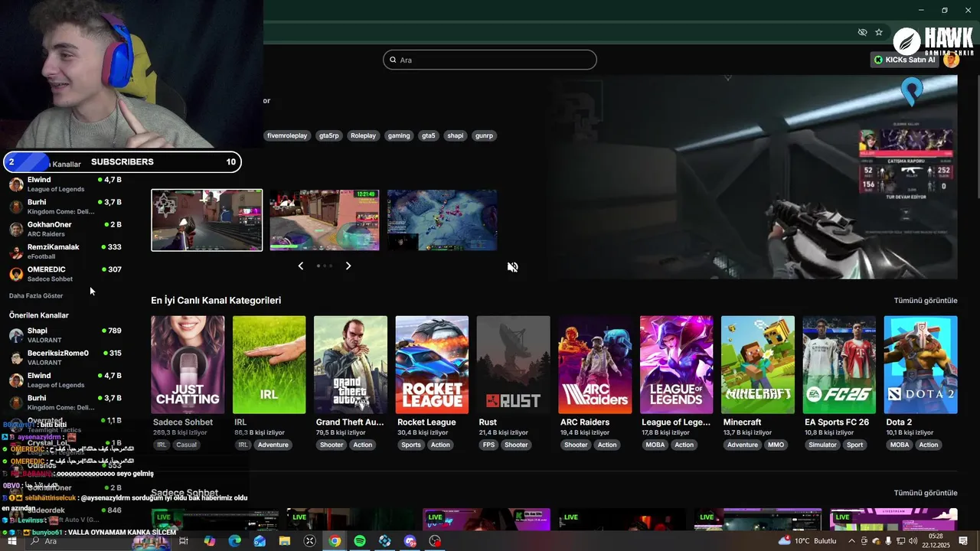Select the 'gaming' stream tag
The width and height of the screenshot is (980, 551).
pyautogui.click(x=399, y=135)
